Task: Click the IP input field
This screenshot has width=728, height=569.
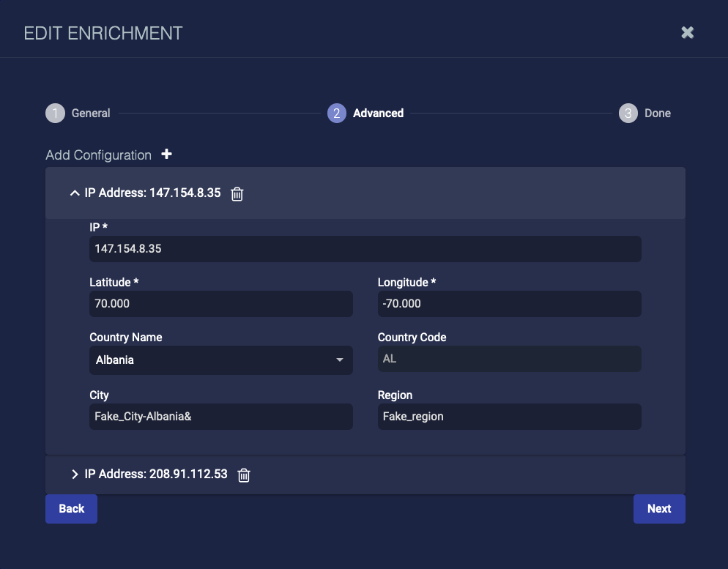Action: (x=365, y=249)
